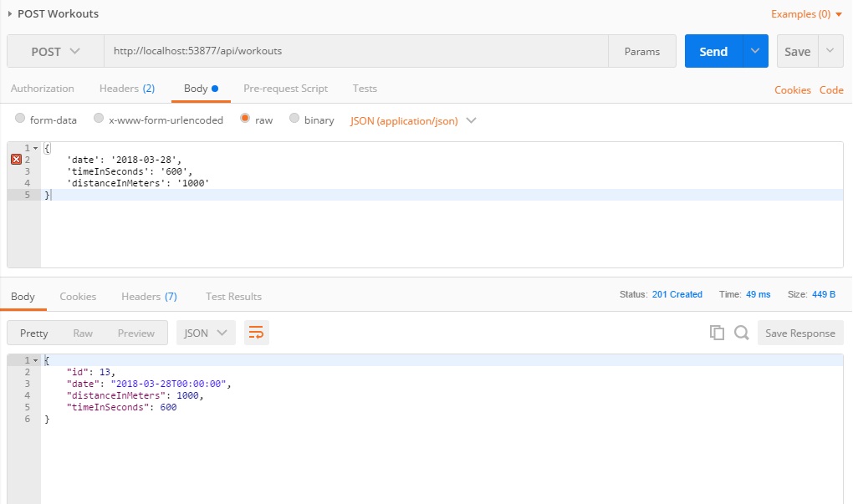Click the wrap lines icon in response

257,333
